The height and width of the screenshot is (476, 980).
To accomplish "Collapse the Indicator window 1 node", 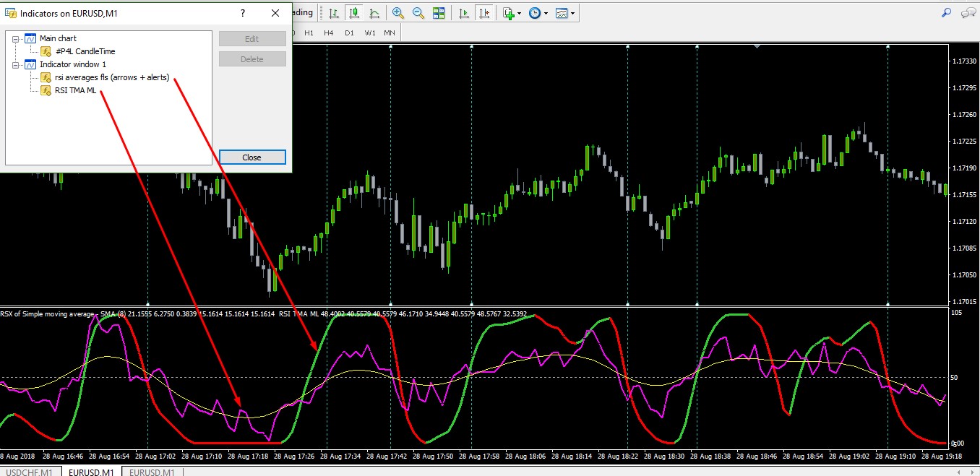I will 15,64.
